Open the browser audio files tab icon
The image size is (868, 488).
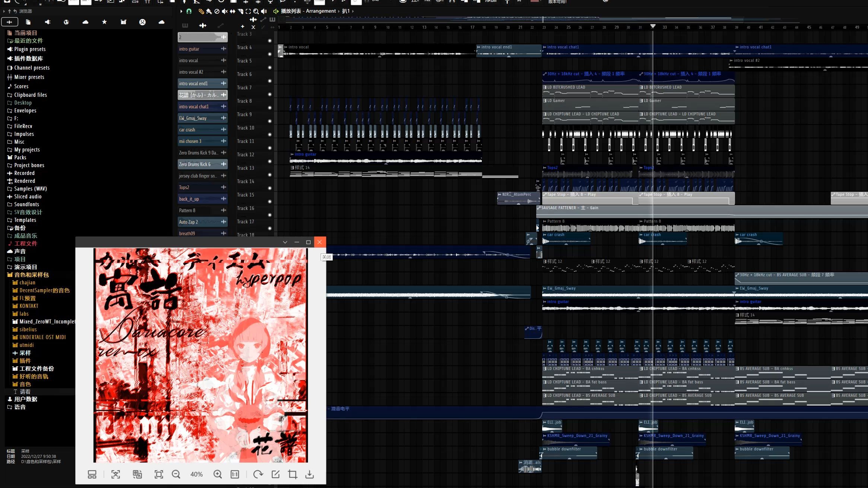tap(9, 22)
